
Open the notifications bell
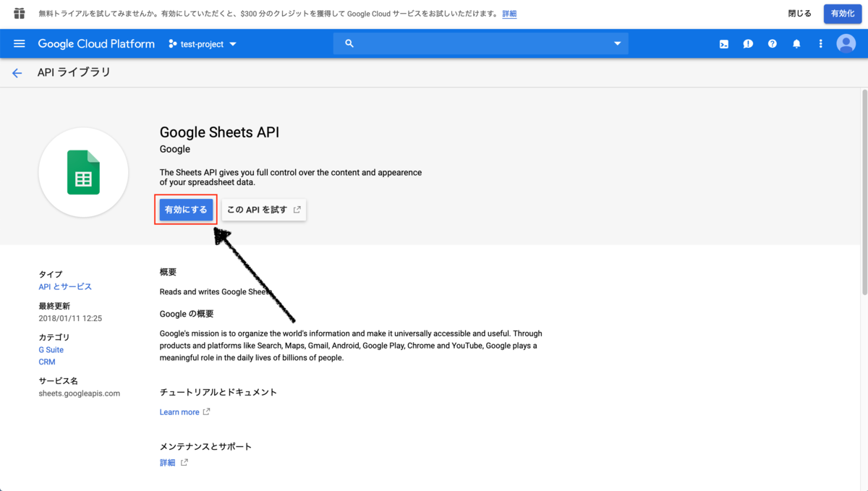pyautogui.click(x=796, y=44)
